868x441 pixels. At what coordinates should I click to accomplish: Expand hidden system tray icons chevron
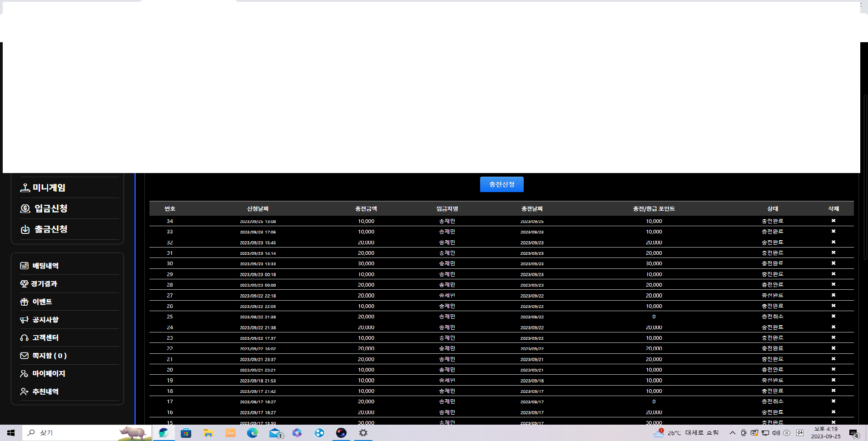[732, 433]
